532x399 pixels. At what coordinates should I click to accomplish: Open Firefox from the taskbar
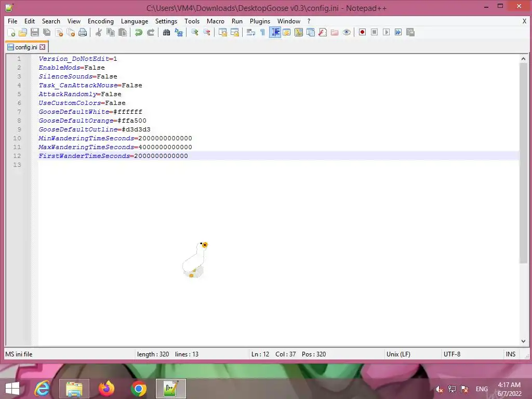[107, 389]
